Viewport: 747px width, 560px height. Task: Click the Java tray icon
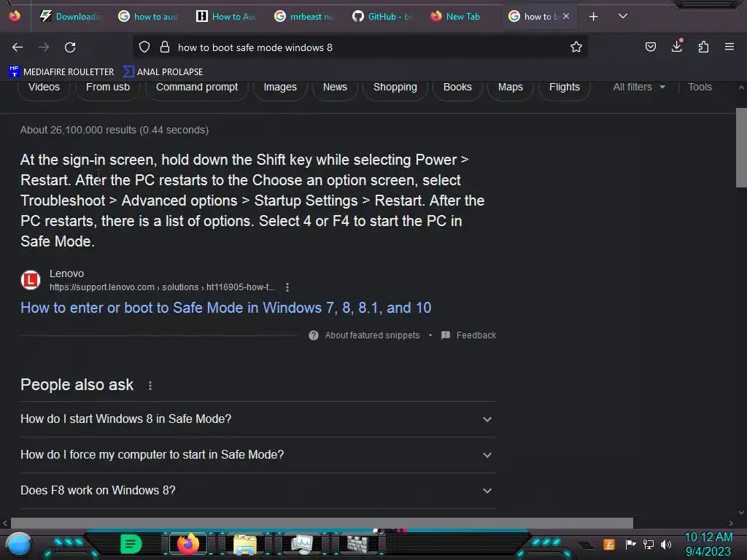608,544
